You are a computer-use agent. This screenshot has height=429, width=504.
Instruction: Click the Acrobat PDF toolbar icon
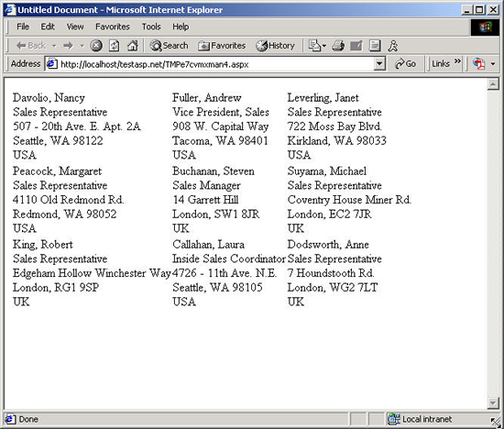[479, 63]
